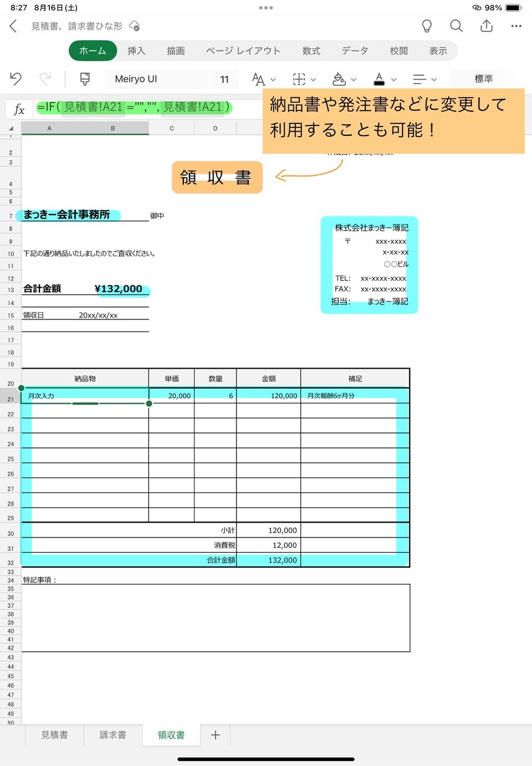The height and width of the screenshot is (766, 532).
Task: Switch to the データ ribbon tab
Action: click(x=355, y=51)
